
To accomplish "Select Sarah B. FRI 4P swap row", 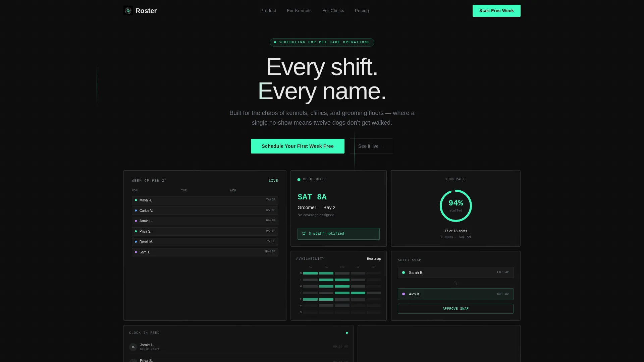I will point(455,273).
